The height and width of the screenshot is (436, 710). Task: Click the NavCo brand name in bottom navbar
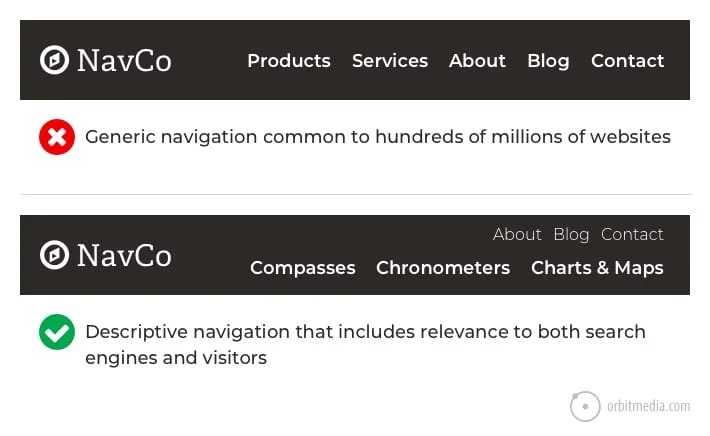click(124, 255)
